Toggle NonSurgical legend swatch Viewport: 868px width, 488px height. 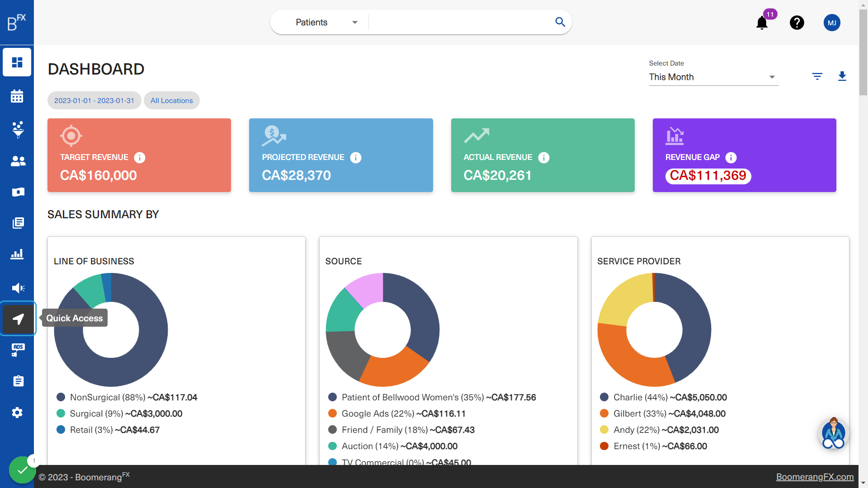tap(61, 397)
